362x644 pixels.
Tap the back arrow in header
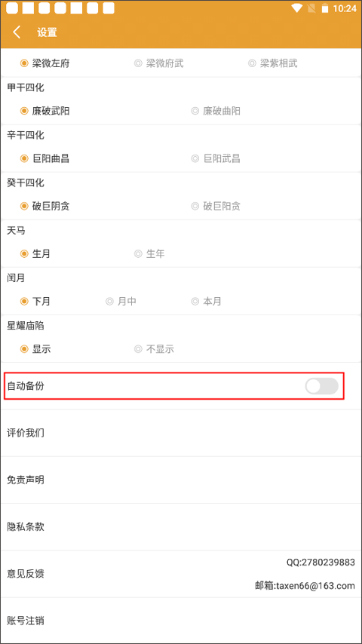point(17,32)
